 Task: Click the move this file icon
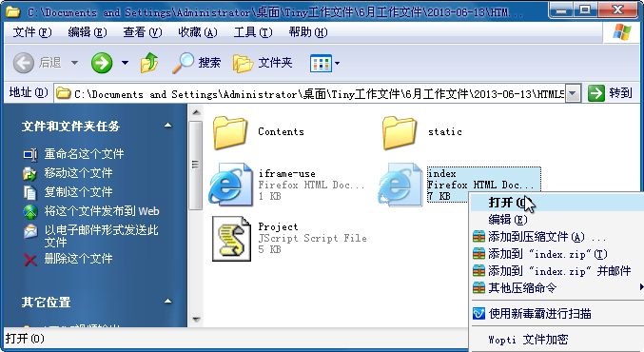pos(30,173)
